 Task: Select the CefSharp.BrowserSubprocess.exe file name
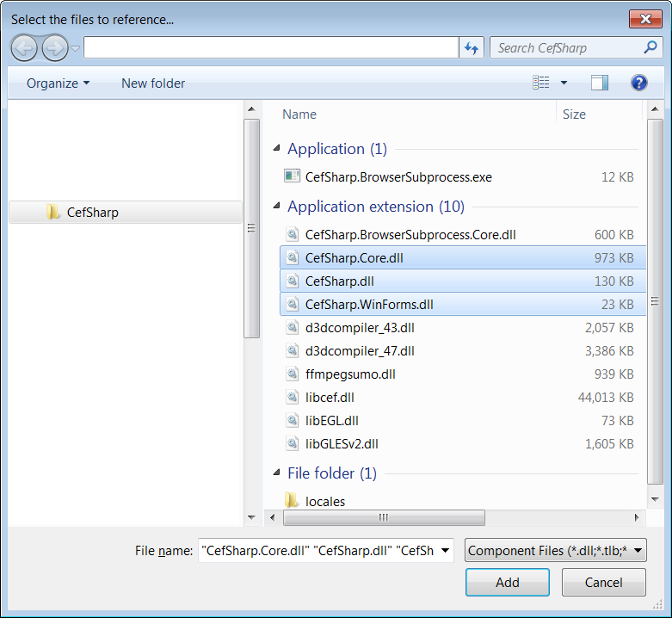(398, 177)
